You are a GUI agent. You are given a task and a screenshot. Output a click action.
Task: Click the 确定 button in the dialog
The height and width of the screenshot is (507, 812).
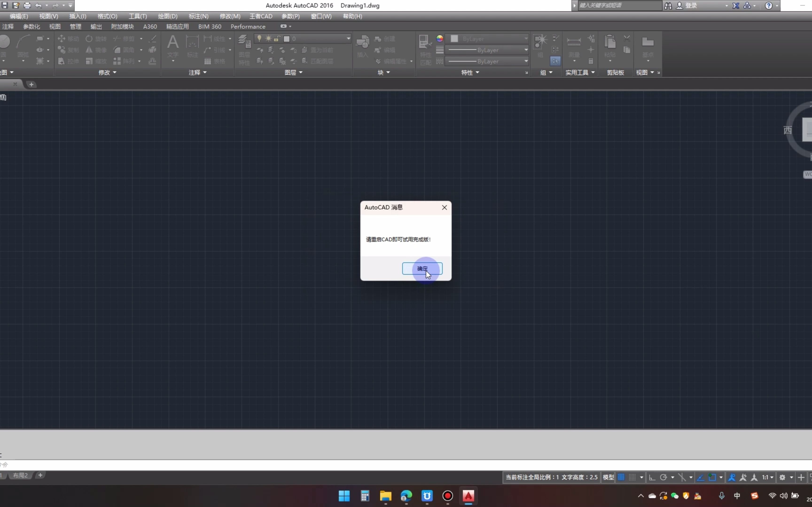pyautogui.click(x=422, y=269)
